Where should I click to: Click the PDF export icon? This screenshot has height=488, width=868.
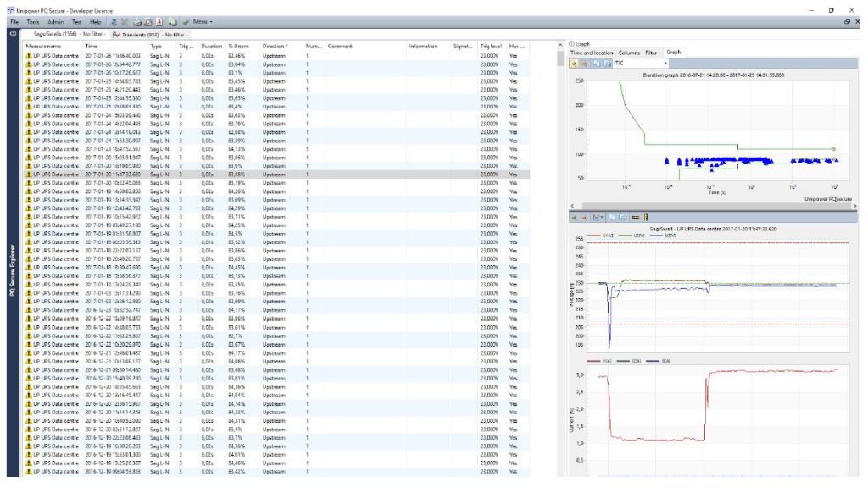(x=159, y=21)
